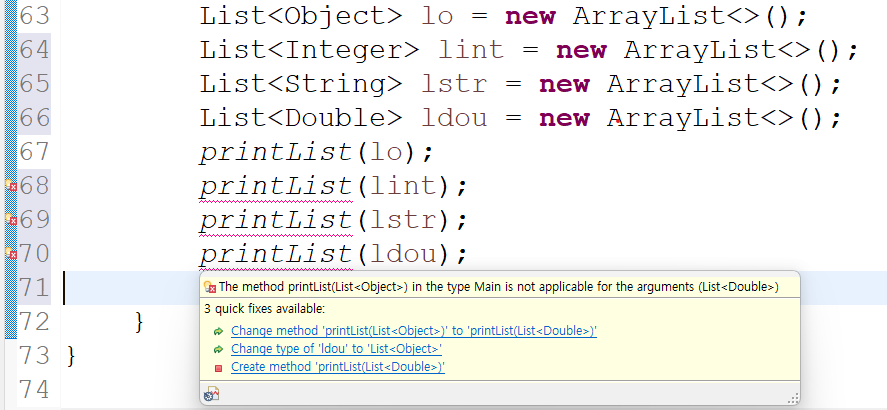Place cursor on 'List<Double>' in line 66
The width and height of the screenshot is (887, 410).
pyautogui.click(x=302, y=118)
